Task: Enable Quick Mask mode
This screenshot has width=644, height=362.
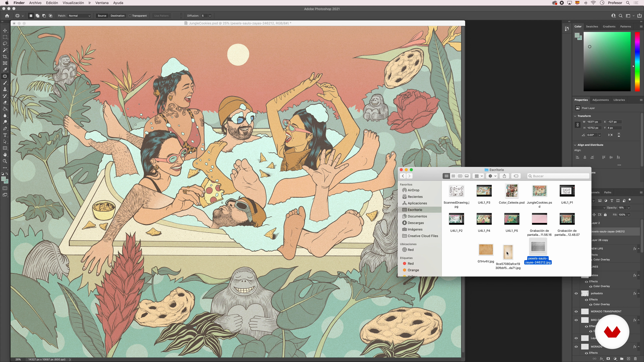Action: 5,188
